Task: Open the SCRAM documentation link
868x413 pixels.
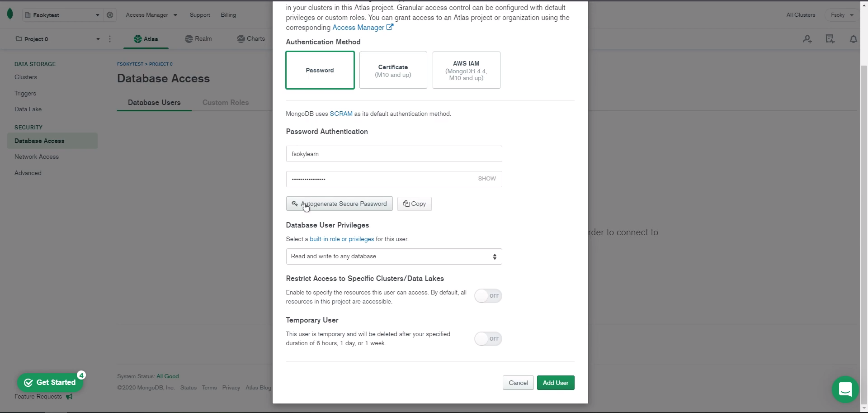Action: [x=341, y=114]
